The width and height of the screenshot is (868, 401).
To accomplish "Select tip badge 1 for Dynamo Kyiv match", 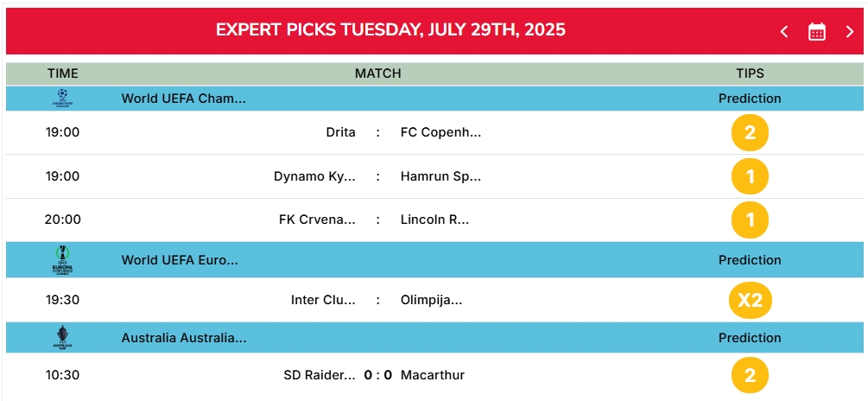I will click(x=750, y=176).
